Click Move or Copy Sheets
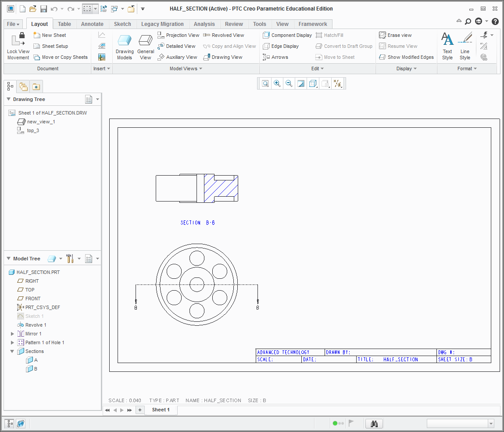Image resolution: width=504 pixels, height=432 pixels. point(61,57)
